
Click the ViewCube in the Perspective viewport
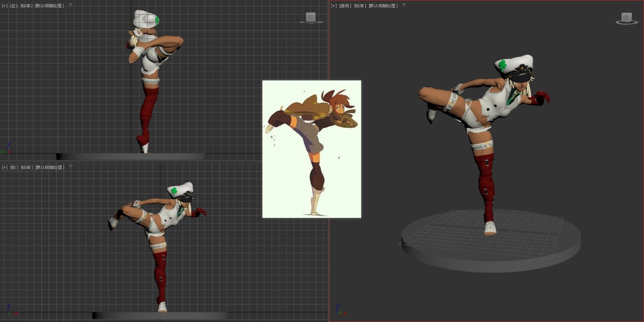coord(627,18)
